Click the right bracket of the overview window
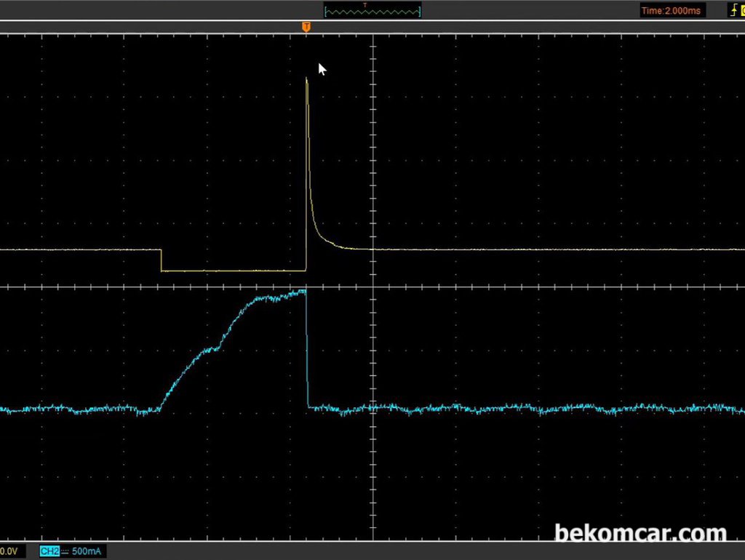The height and width of the screenshot is (560, 745). (x=420, y=12)
